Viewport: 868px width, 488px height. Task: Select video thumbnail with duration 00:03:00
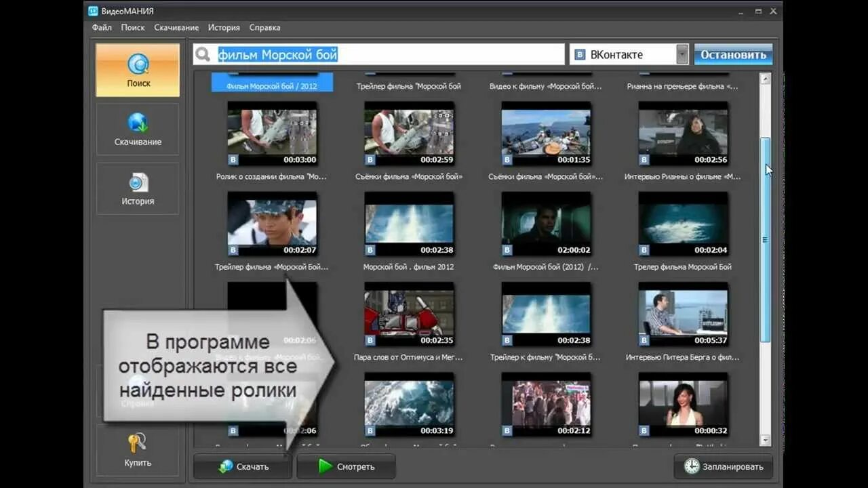[272, 134]
